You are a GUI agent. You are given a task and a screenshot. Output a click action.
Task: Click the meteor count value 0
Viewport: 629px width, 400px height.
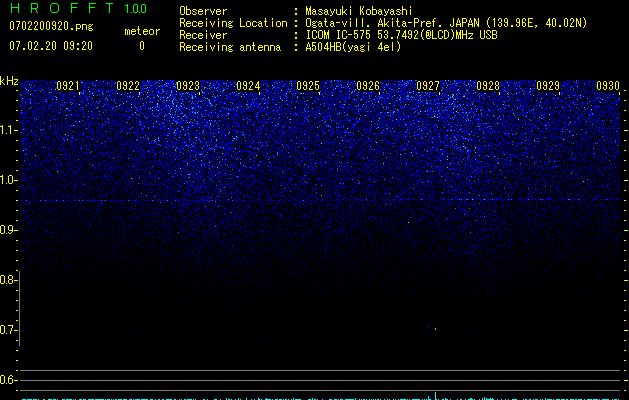pos(142,46)
